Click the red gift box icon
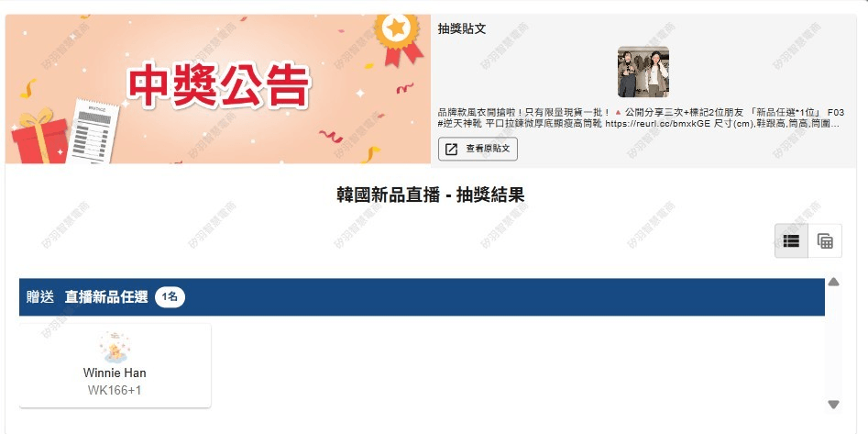The width and height of the screenshot is (868, 434). click(x=38, y=136)
